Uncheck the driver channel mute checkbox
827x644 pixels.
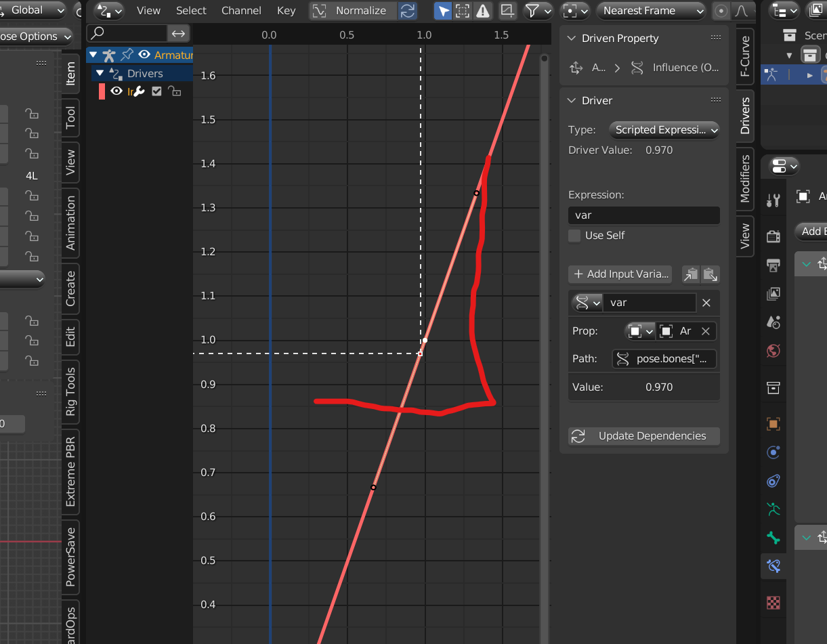[157, 91]
